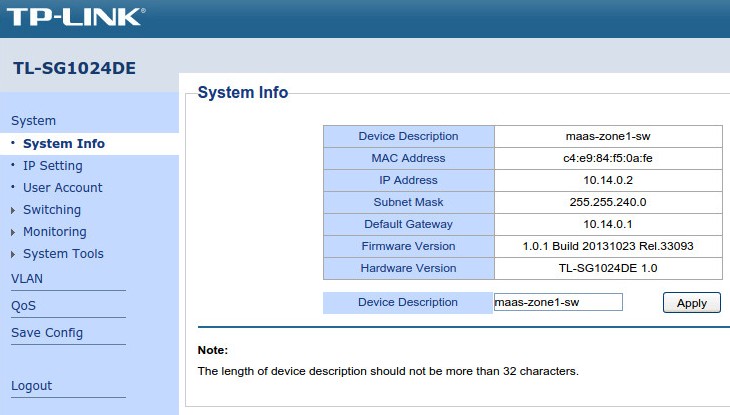
Task: Click the Subnet Mask label cell
Action: tap(409, 202)
